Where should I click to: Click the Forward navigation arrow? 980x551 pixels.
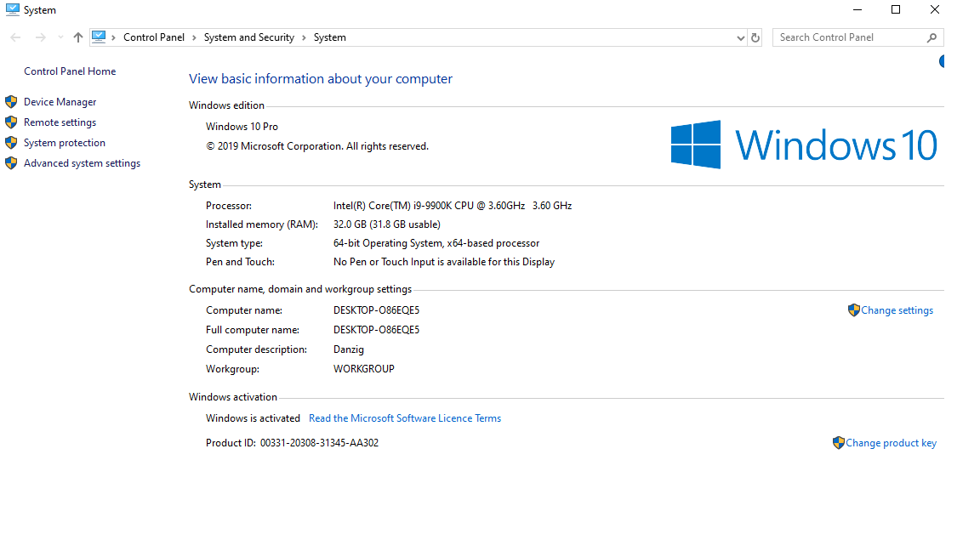point(41,37)
